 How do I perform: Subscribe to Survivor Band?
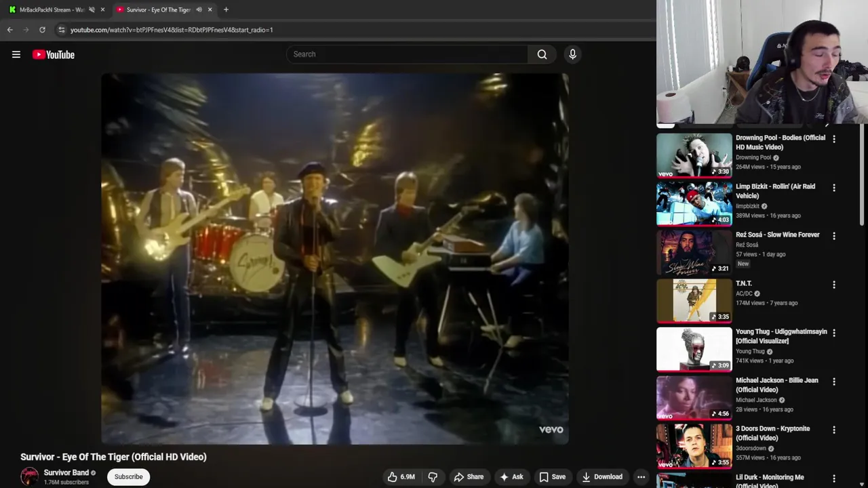[x=128, y=476]
